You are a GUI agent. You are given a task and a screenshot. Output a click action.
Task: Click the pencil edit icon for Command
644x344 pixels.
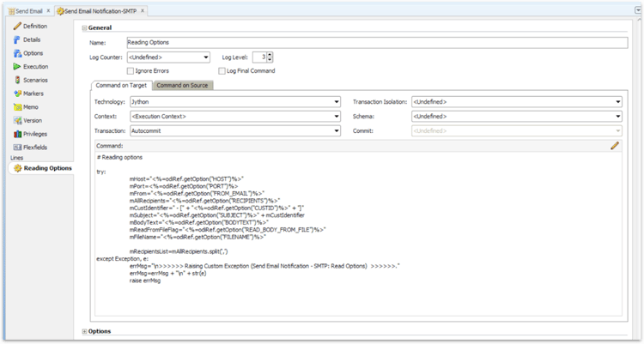coord(615,146)
